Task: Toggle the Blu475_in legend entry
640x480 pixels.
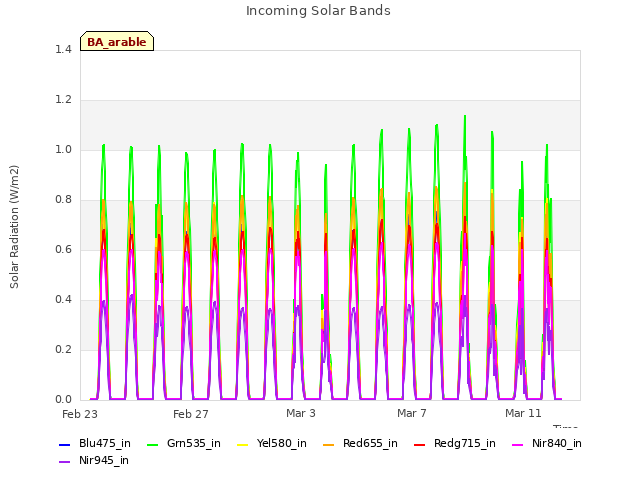Action: tap(95, 444)
